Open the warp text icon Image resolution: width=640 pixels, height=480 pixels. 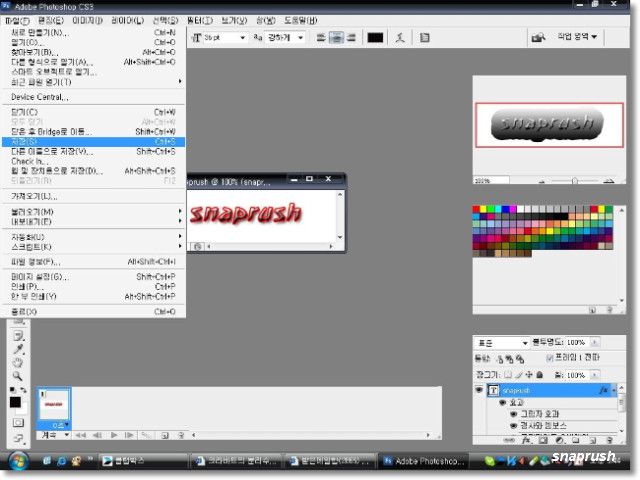[400, 38]
